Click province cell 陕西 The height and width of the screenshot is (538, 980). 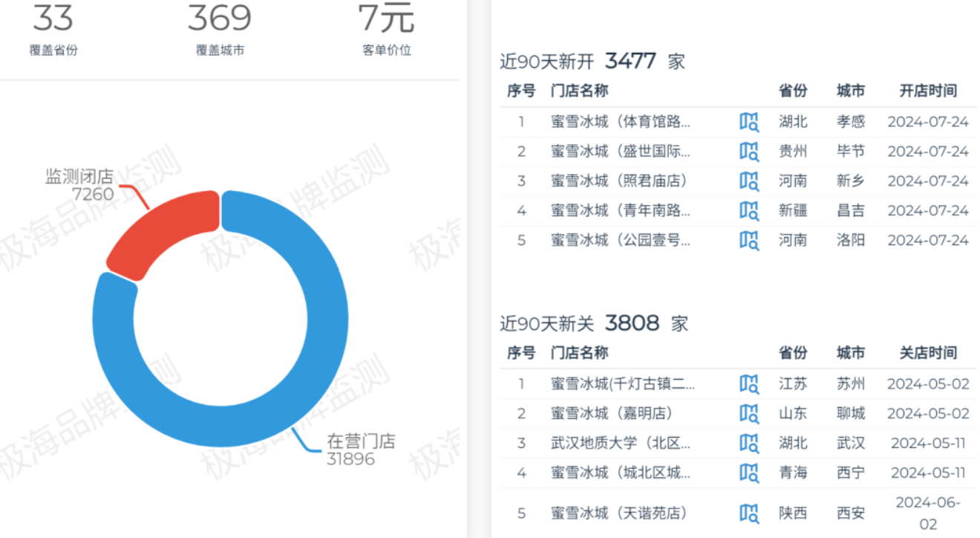pyautogui.click(x=793, y=513)
